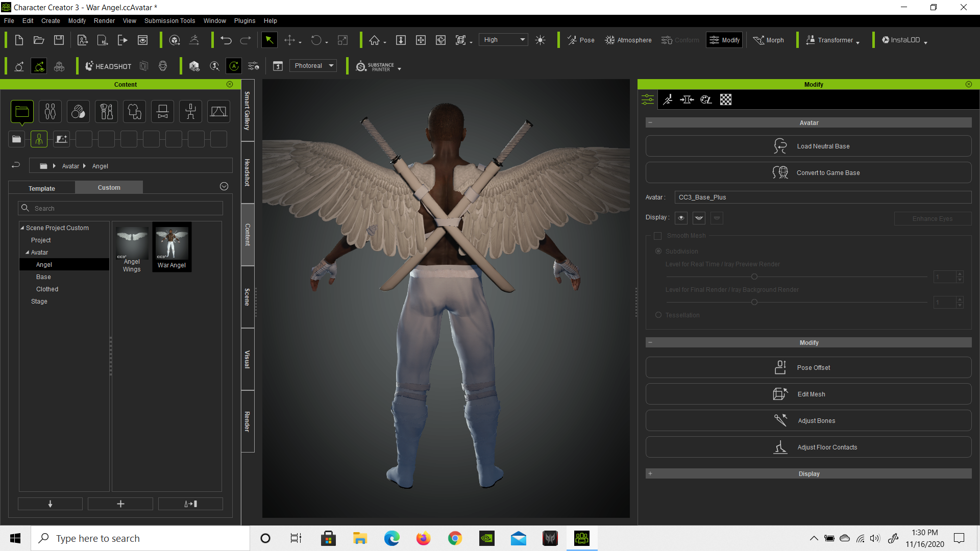Screen dimensions: 980x551
Task: Switch to the Custom tab
Action: [x=109, y=188]
